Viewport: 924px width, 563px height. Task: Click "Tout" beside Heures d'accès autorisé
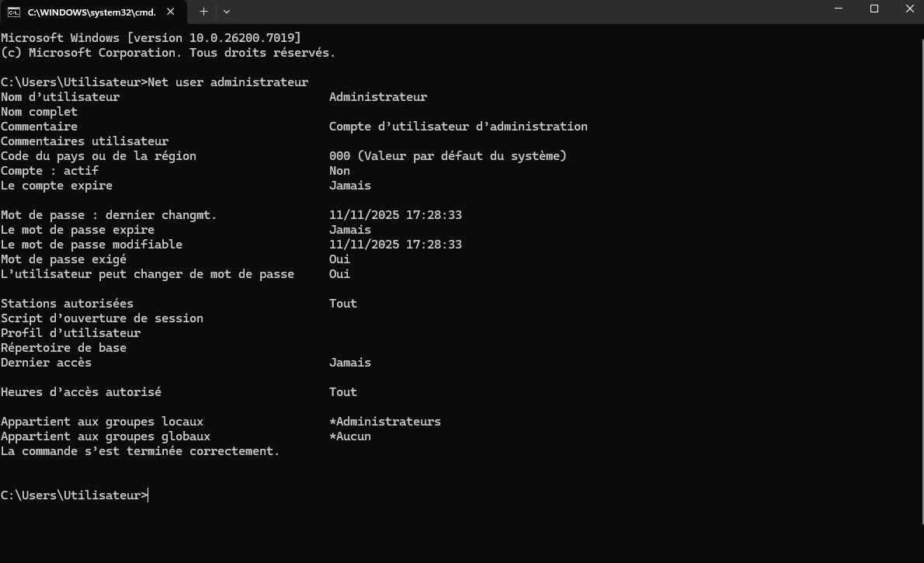[x=343, y=391]
